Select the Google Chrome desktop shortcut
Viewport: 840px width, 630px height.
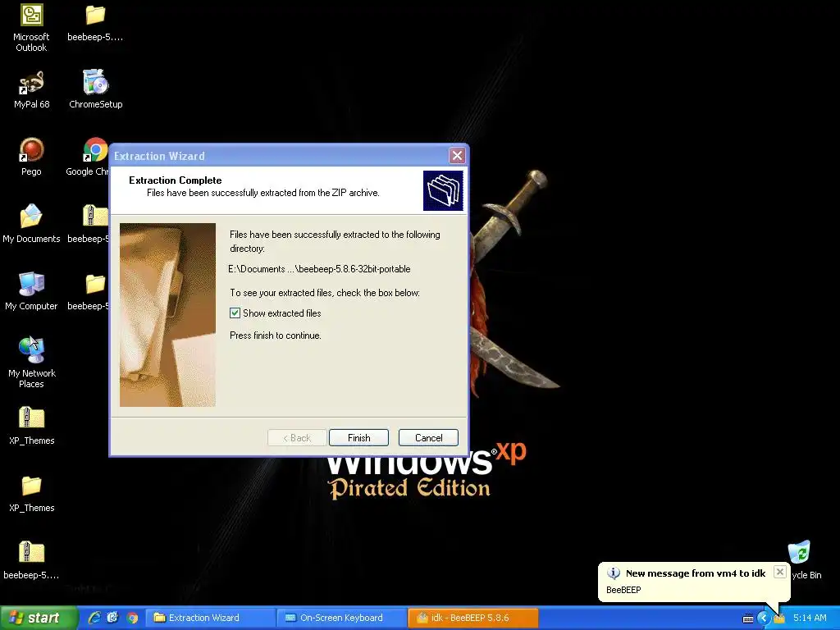pyautogui.click(x=89, y=157)
